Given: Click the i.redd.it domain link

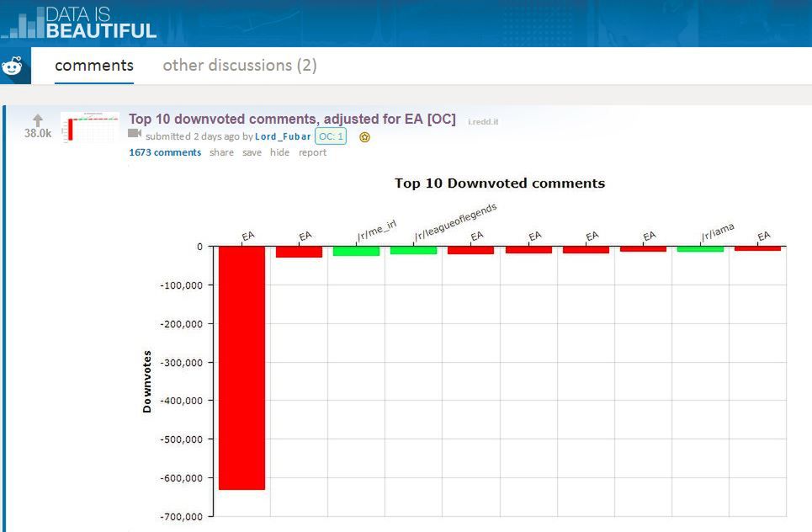Looking at the screenshot, I should tap(483, 122).
